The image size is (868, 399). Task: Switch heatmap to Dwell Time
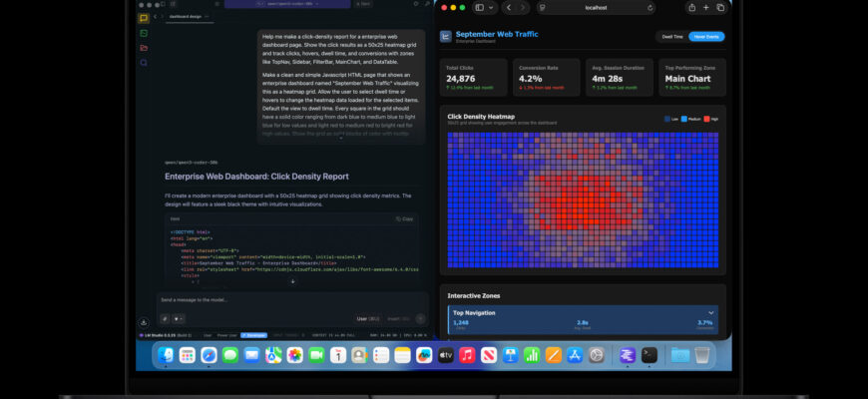[671, 37]
